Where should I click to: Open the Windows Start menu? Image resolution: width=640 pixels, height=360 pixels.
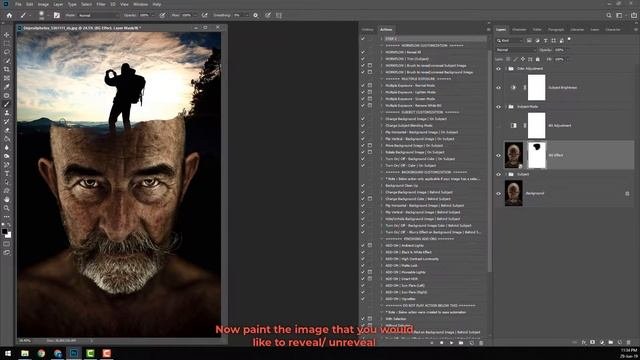[8, 353]
